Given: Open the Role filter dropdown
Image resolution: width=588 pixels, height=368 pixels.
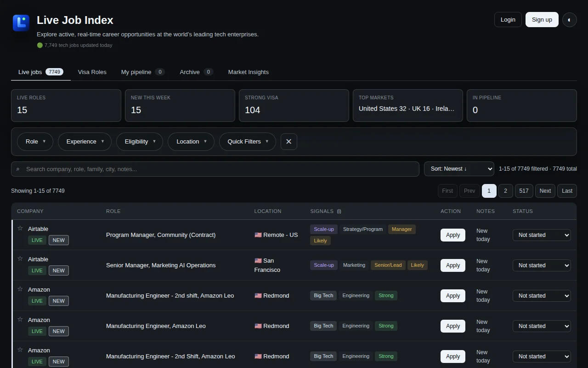Looking at the screenshot, I should point(35,142).
